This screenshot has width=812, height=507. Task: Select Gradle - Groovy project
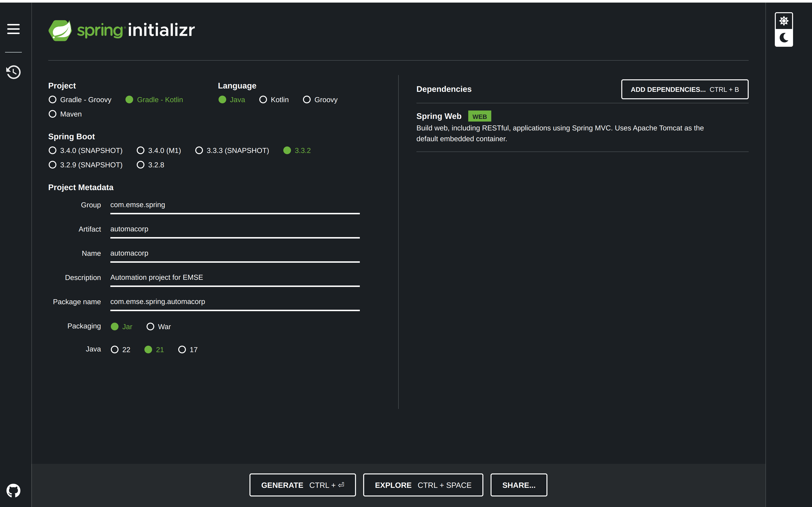tap(80, 99)
